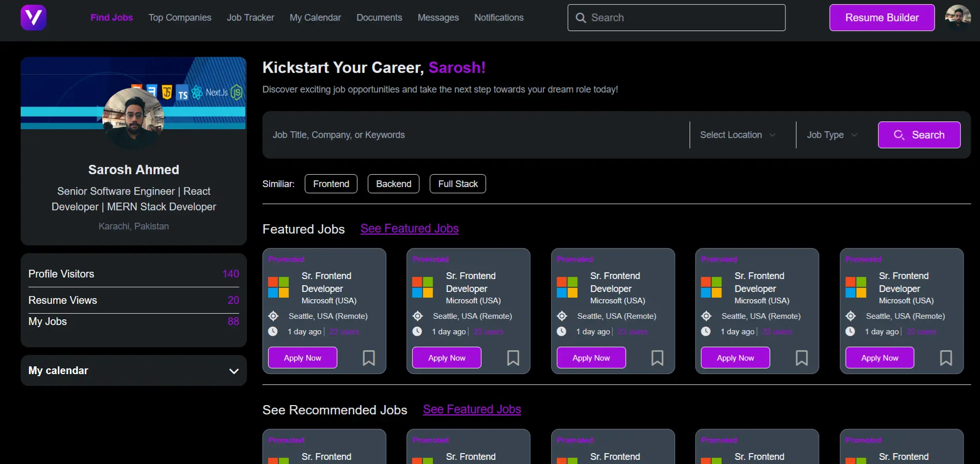Click the Resume Builder button
The height and width of the screenshot is (464, 980).
coord(882,18)
